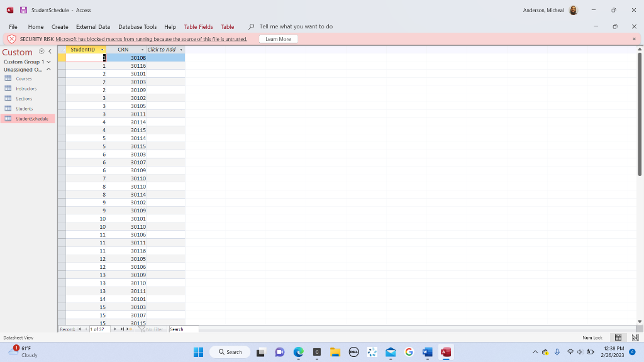Click inside the record Search box

[x=184, y=329]
